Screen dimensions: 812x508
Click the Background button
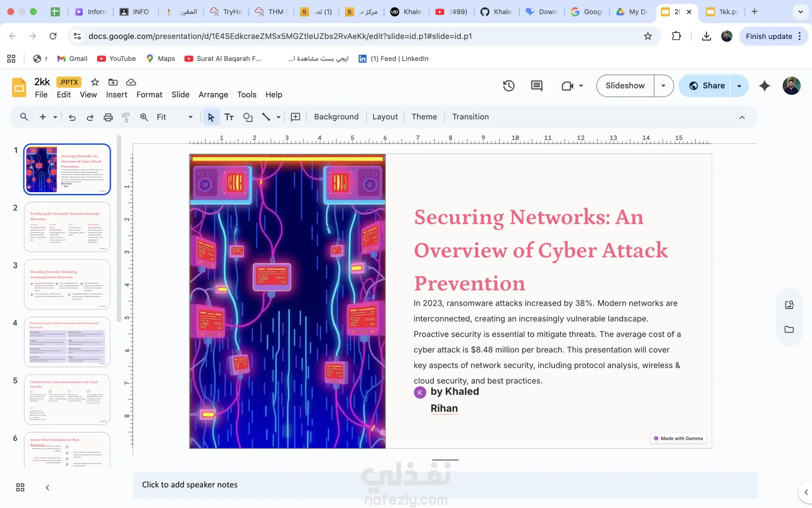336,117
